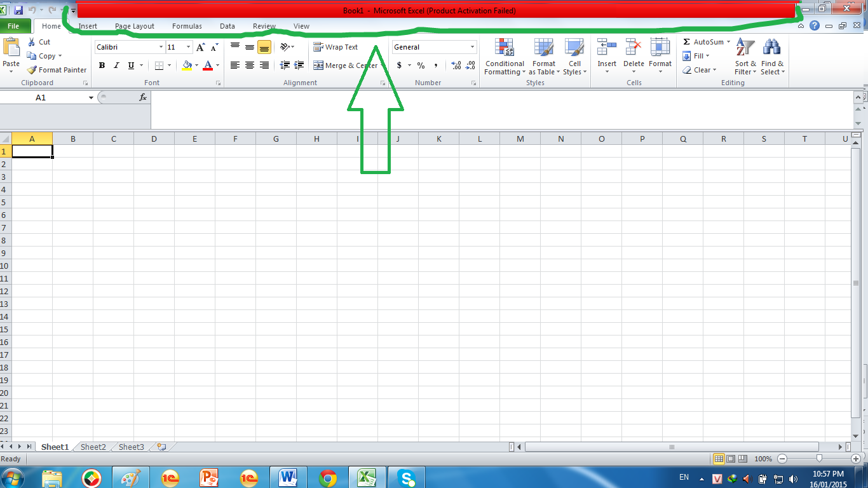The image size is (868, 488).
Task: Switch to the Sheet2 worksheet tab
Action: coord(93,447)
